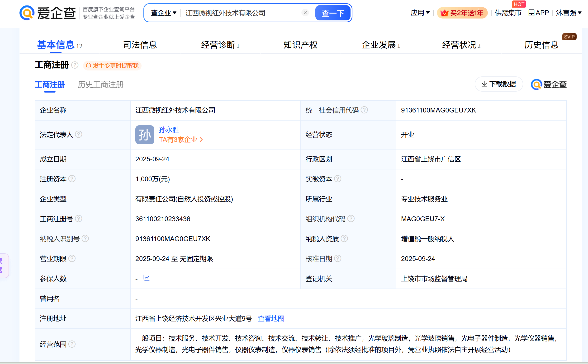Expand the 查企业 search type dropdown
Viewport: 588px width, 364px height.
tap(164, 13)
